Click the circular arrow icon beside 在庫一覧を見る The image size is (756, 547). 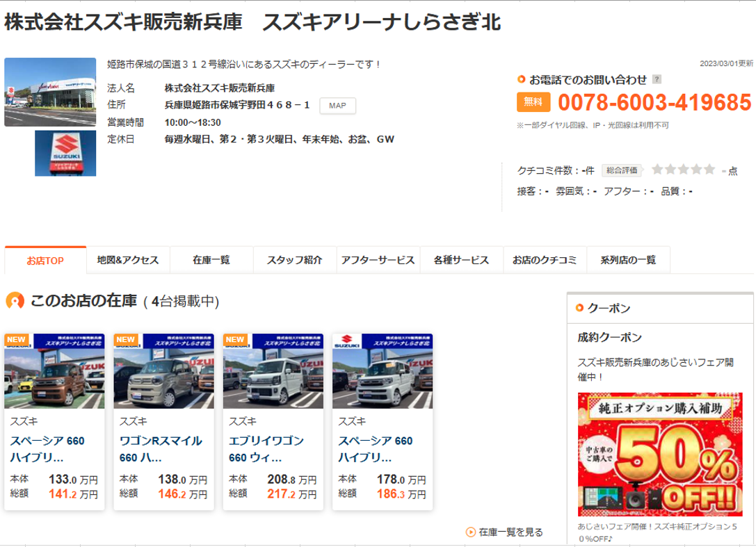(470, 532)
